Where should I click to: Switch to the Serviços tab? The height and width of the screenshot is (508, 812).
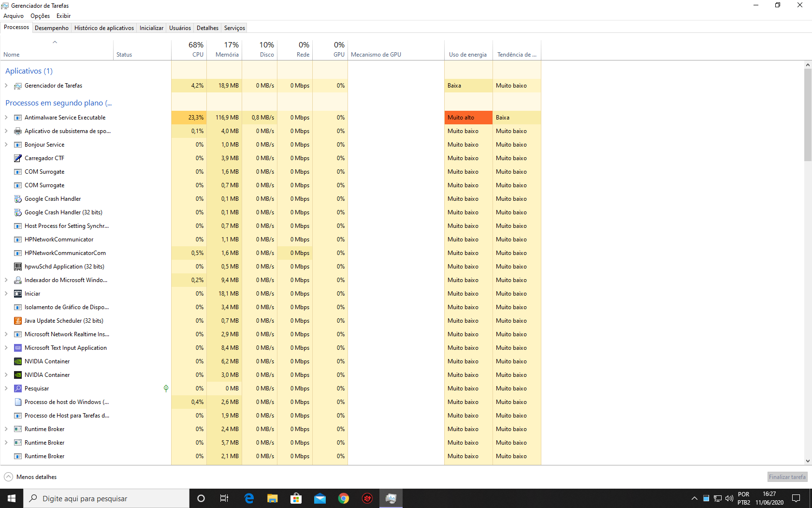pos(234,28)
